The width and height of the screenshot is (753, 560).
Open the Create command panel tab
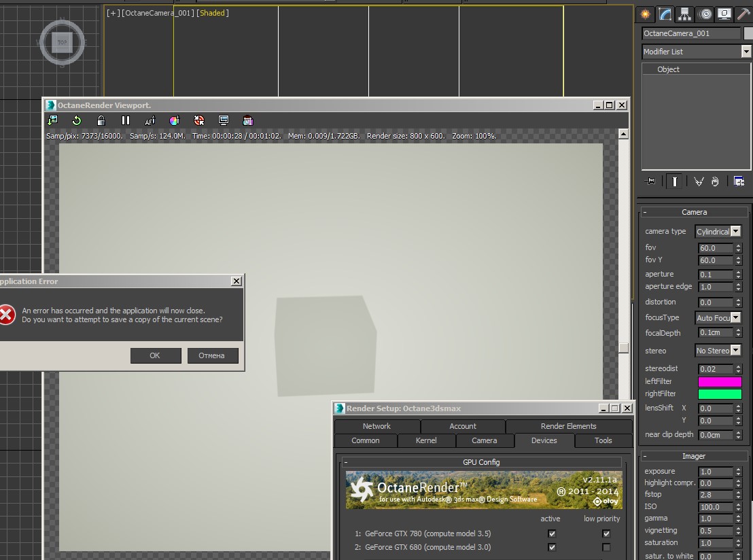[646, 14]
